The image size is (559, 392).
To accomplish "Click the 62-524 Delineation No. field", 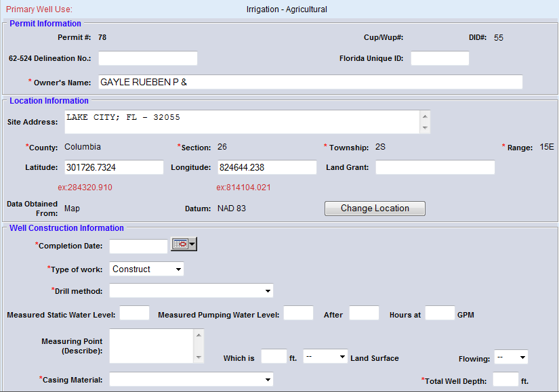I will click(148, 58).
